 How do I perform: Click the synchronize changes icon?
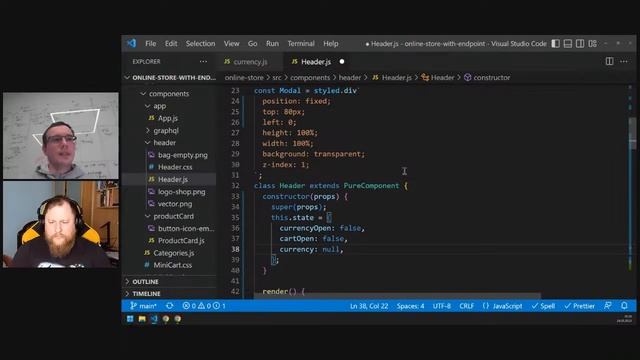click(x=169, y=306)
